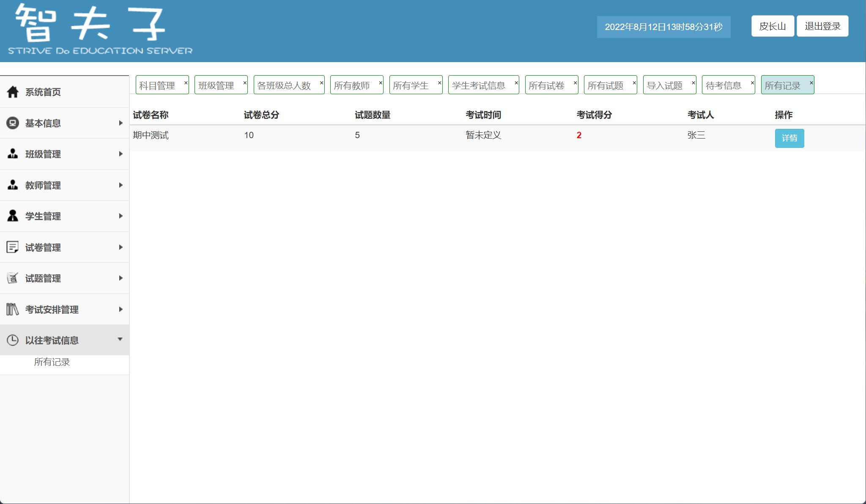
Task: Select the 基本信息 sidebar icon
Action: pos(12,123)
